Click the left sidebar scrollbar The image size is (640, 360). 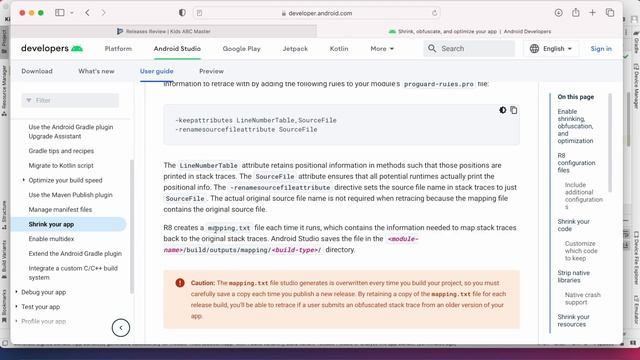coord(131,227)
